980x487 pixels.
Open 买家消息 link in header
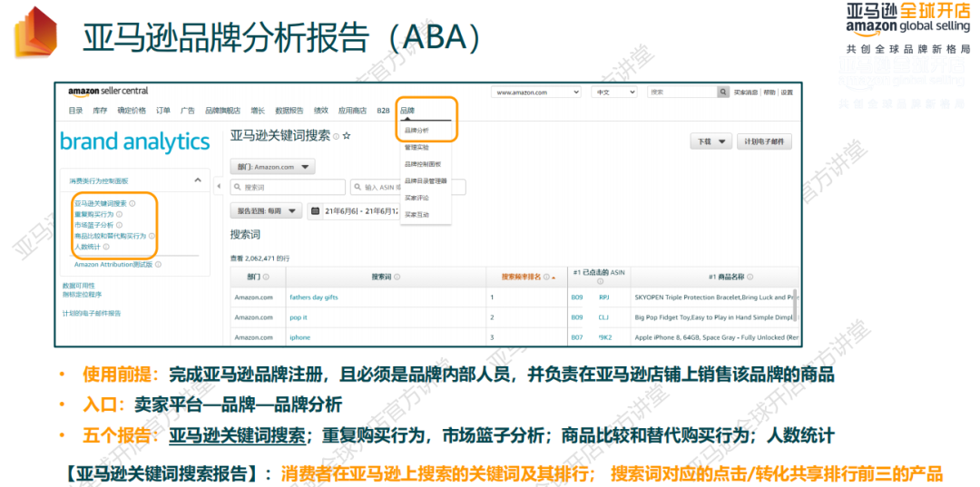[746, 93]
